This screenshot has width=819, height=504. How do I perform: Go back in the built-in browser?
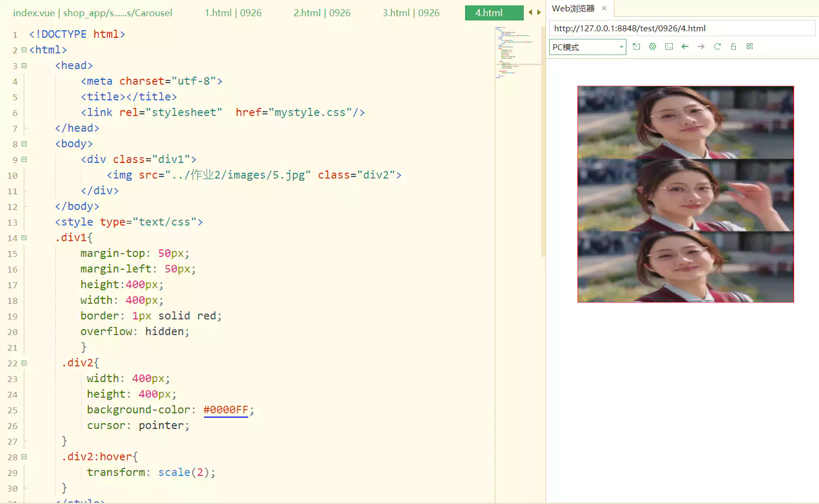point(685,46)
